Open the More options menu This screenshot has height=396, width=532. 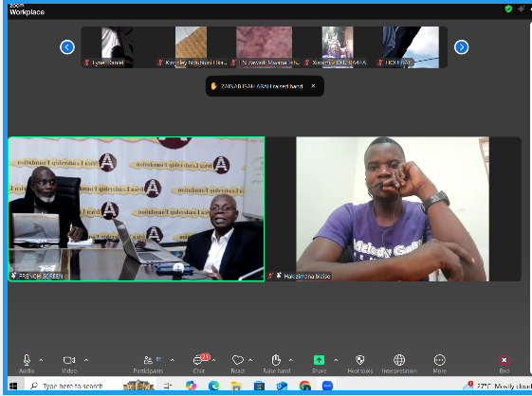(440, 363)
